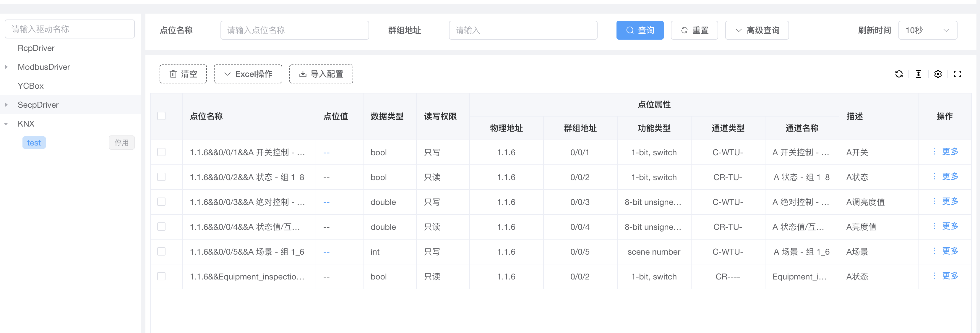Screen dimensions: 980x333
Task: Click the 物理地址 column header
Action: (506, 128)
